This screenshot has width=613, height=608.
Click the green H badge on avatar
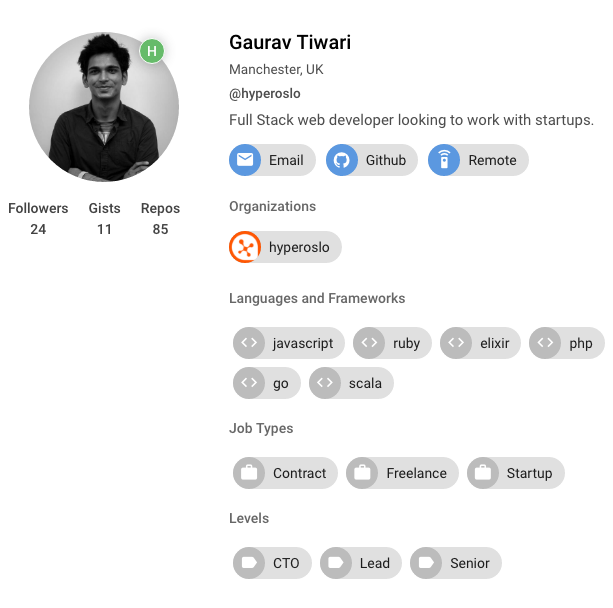coord(152,51)
